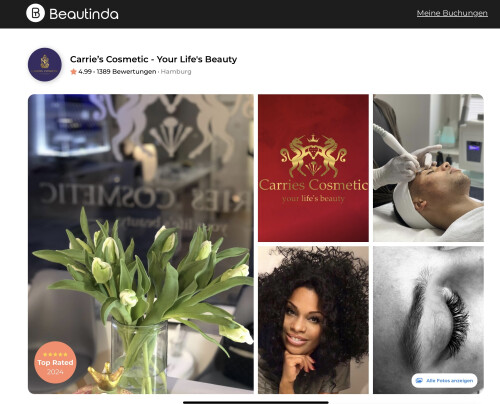Click Alle Fotos anzeigen button
This screenshot has height=404, width=500.
tap(444, 380)
